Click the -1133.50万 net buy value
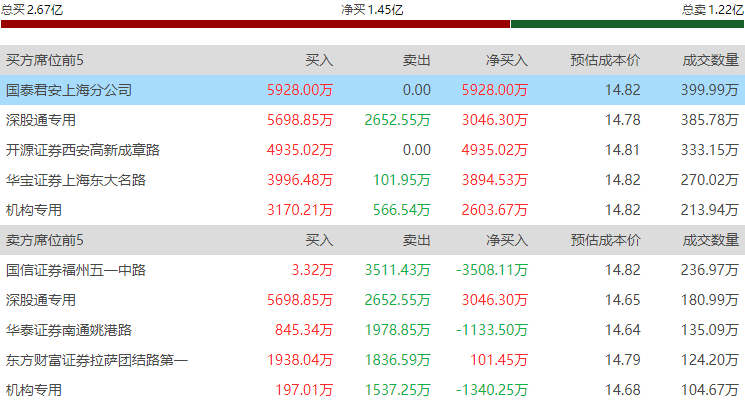The image size is (745, 403). point(492,330)
